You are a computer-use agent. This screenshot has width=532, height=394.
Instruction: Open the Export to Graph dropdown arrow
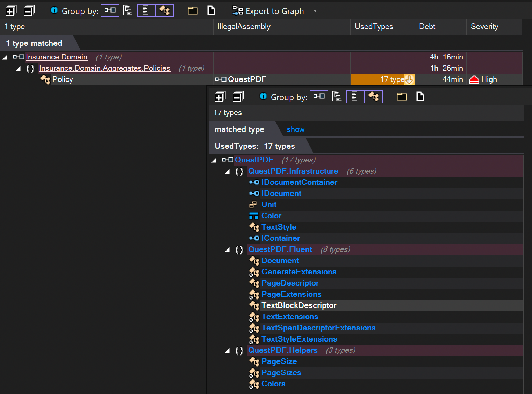(315, 11)
